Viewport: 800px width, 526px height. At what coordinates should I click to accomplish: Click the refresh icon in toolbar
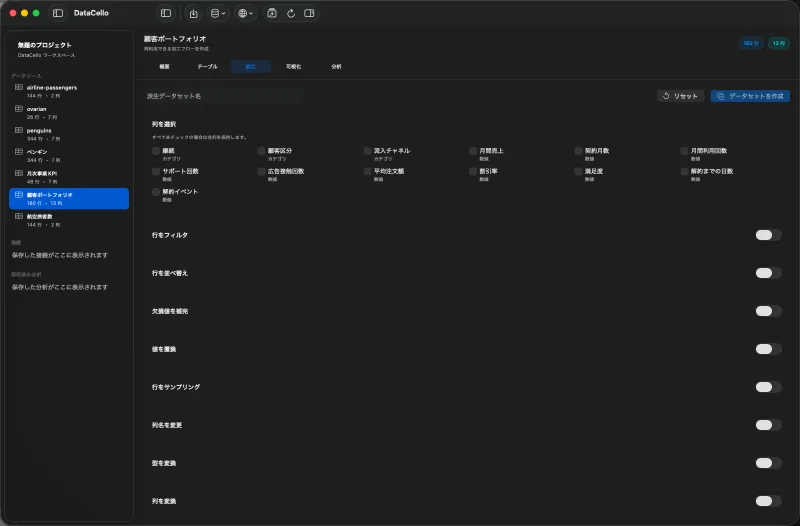[x=291, y=13]
